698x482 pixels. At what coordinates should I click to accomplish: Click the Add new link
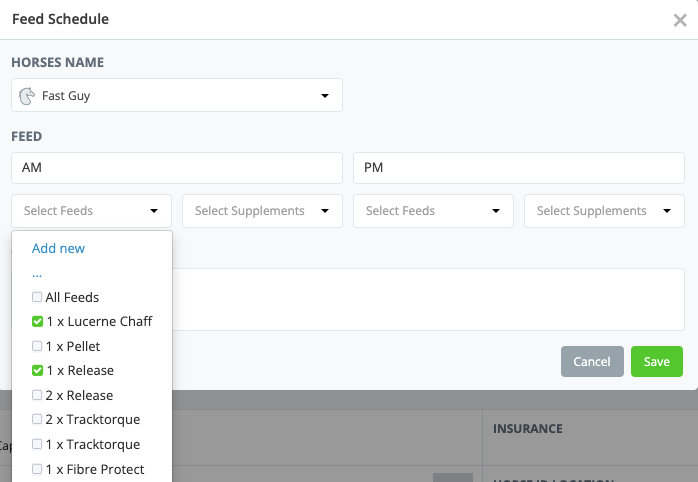58,248
